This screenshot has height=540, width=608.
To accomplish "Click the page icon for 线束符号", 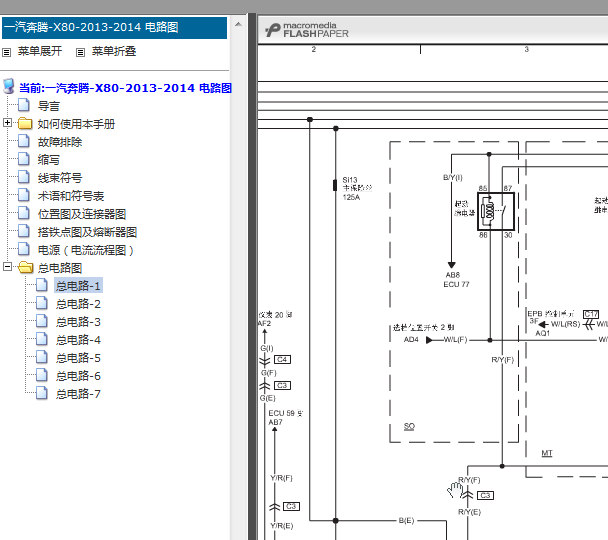I will (24, 177).
